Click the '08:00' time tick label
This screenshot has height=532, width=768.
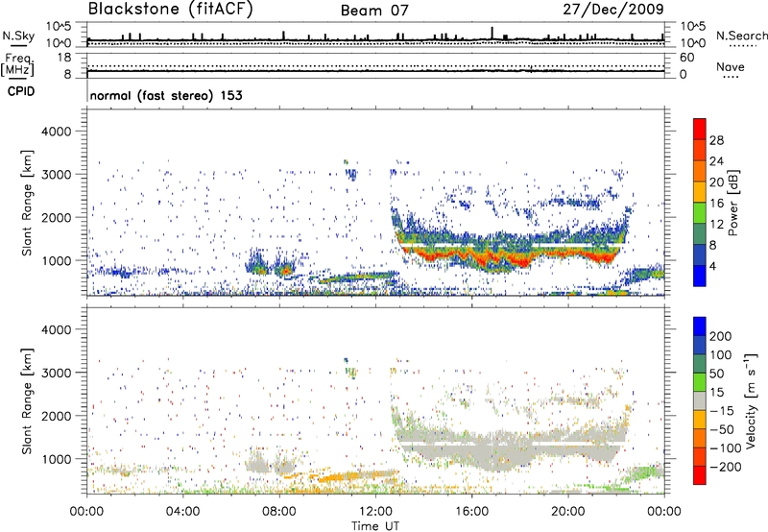click(279, 512)
